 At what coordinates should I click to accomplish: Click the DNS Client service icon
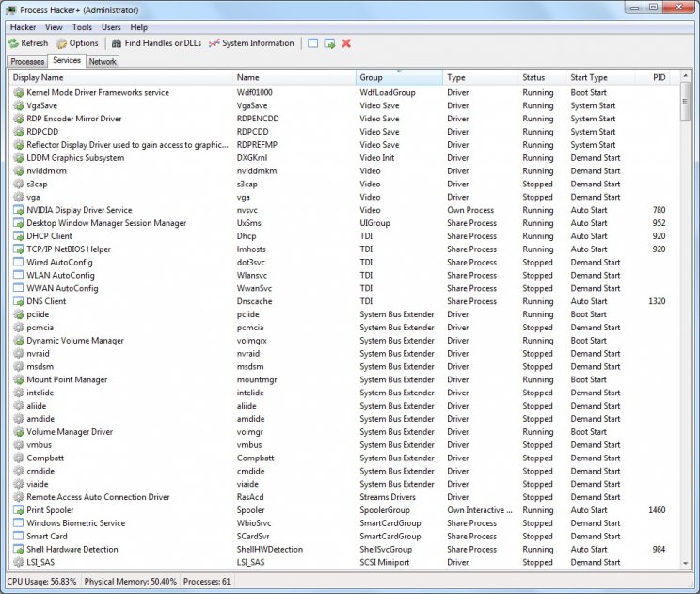click(x=18, y=301)
